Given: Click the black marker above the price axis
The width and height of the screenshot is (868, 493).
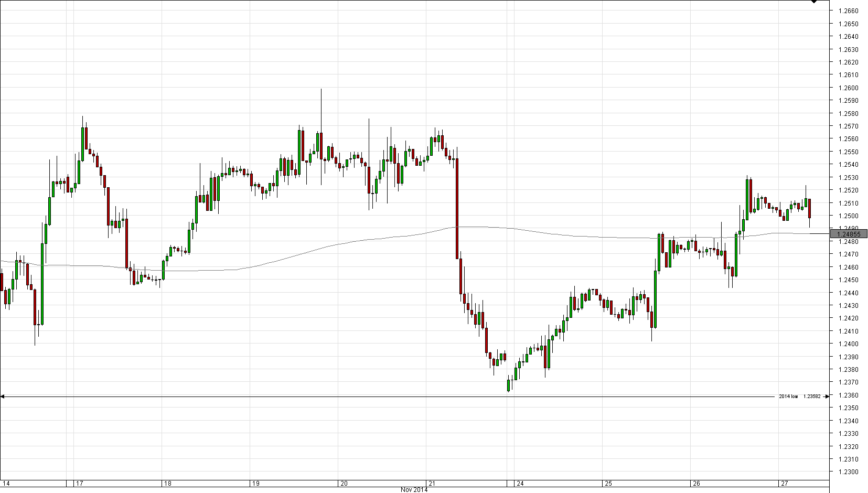Looking at the screenshot, I should tap(813, 2).
